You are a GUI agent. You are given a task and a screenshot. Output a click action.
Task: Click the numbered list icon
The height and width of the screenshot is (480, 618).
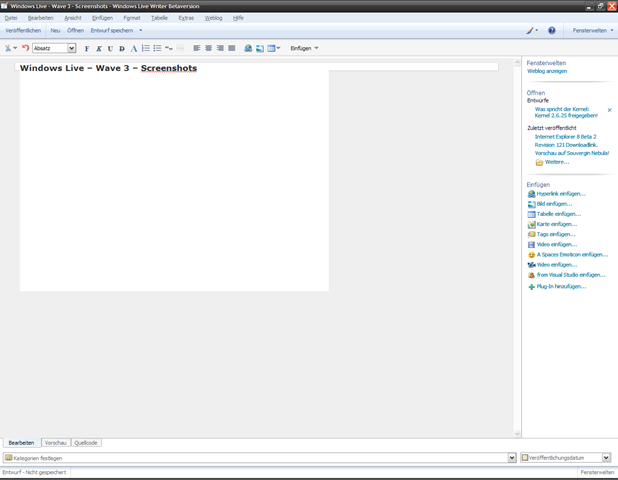click(146, 48)
